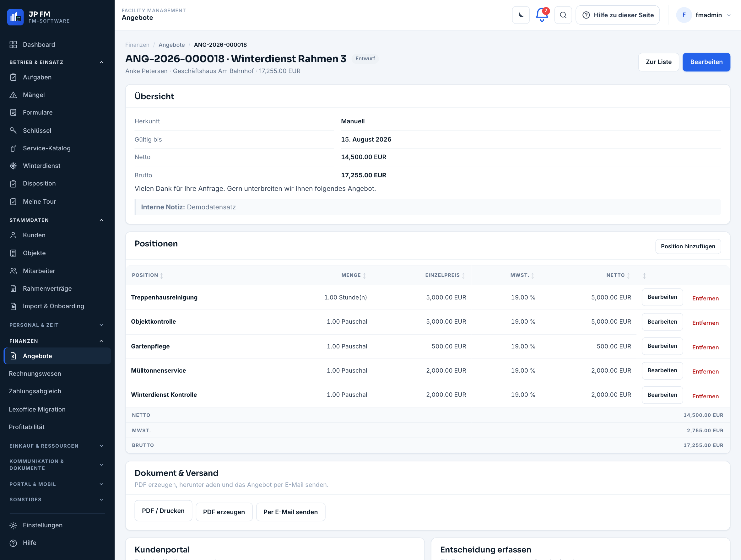Click the Meine Tour icon
The image size is (741, 560).
point(13,202)
